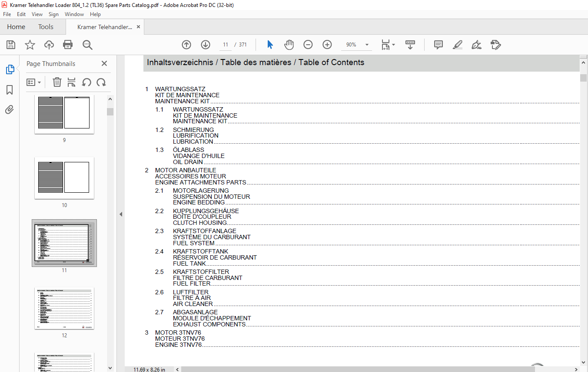588x372 pixels.
Task: Click the ENGINE ATTACHMENTS PARTS entry
Action: pos(201,182)
